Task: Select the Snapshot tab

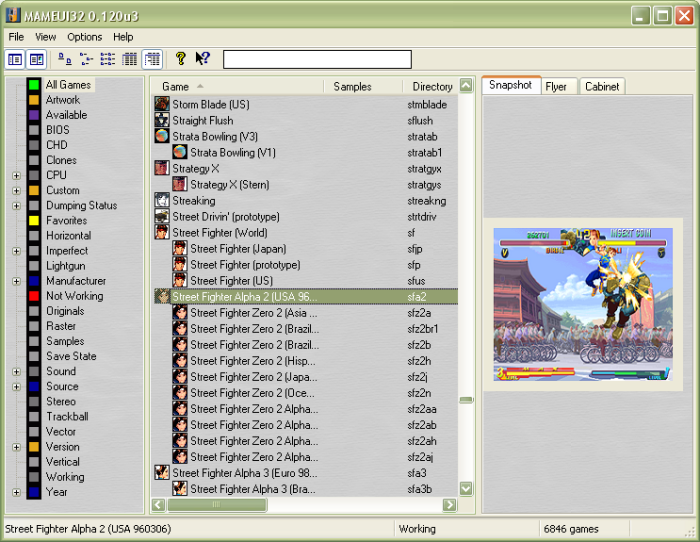Action: 511,85
